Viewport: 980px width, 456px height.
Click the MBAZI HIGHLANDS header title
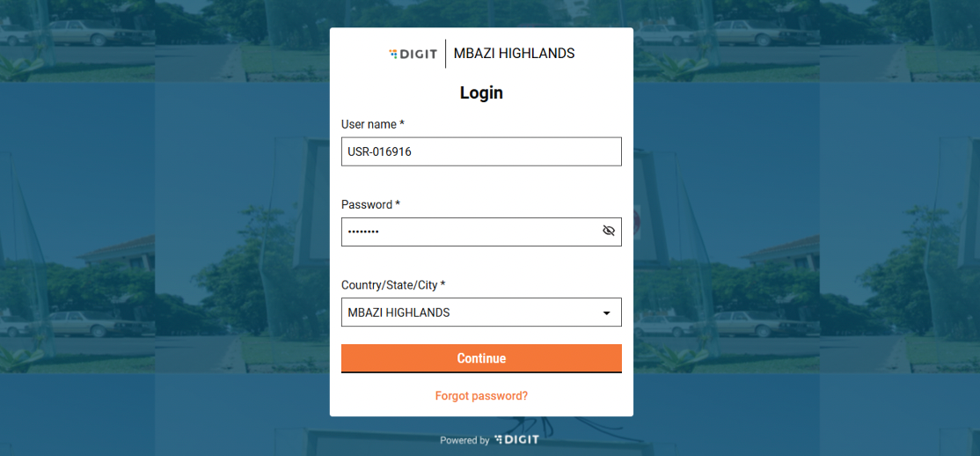pyautogui.click(x=514, y=54)
